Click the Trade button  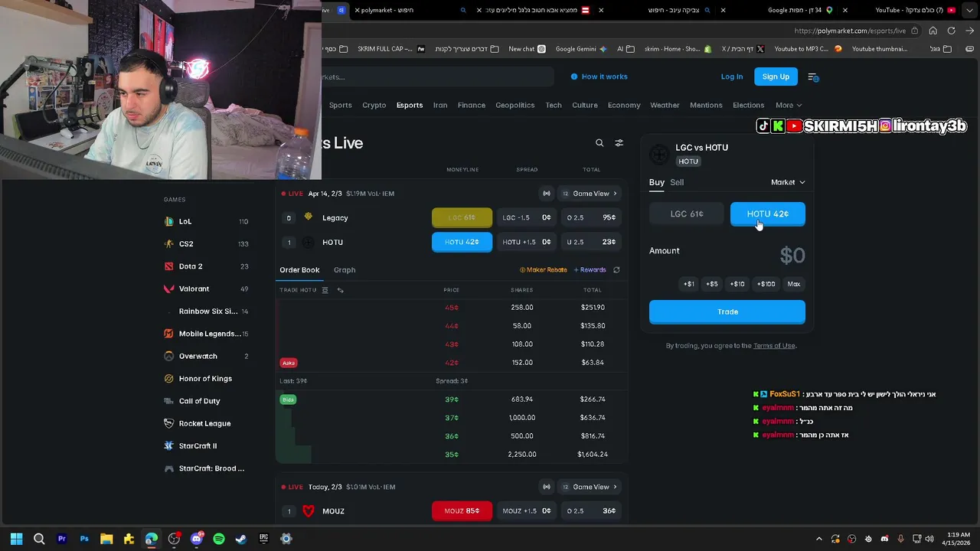[727, 311]
